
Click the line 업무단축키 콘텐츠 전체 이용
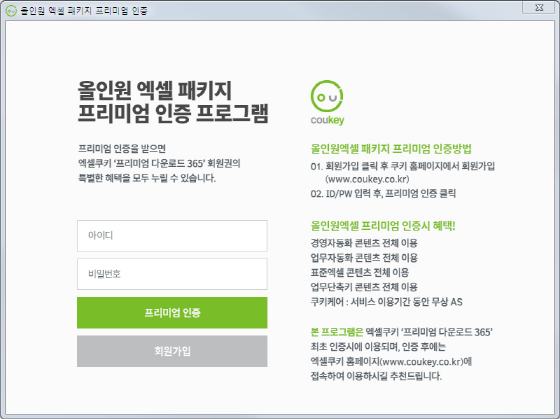coord(364,287)
